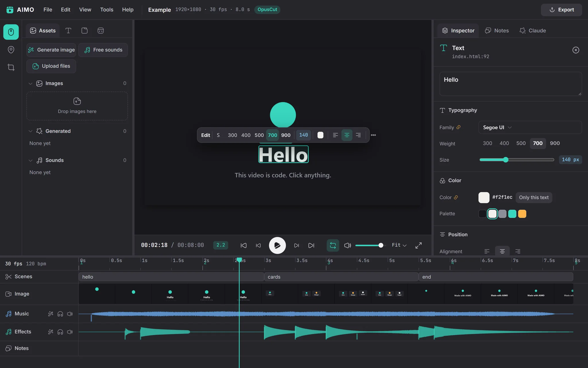Toggle loop playback

pos(333,245)
